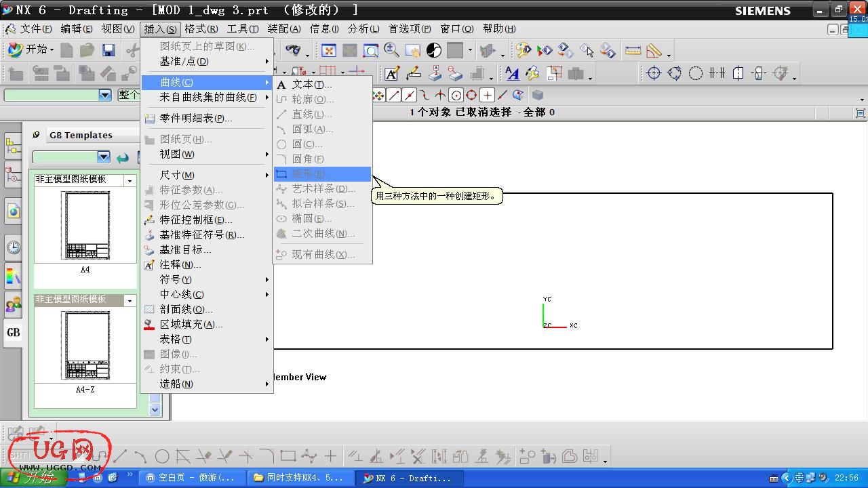Click the dashed Circular Centerline icon
The width and height of the screenshot is (868, 488).
coord(696,73)
